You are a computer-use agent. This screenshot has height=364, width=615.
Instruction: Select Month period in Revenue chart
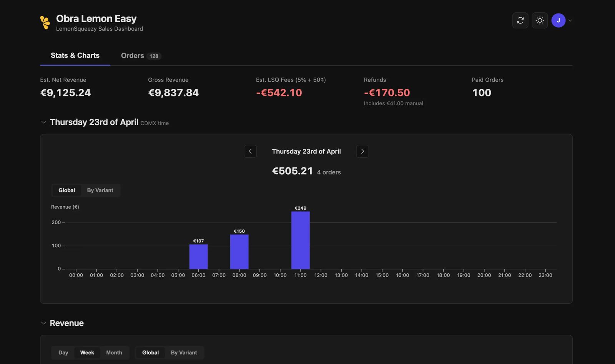pos(114,352)
